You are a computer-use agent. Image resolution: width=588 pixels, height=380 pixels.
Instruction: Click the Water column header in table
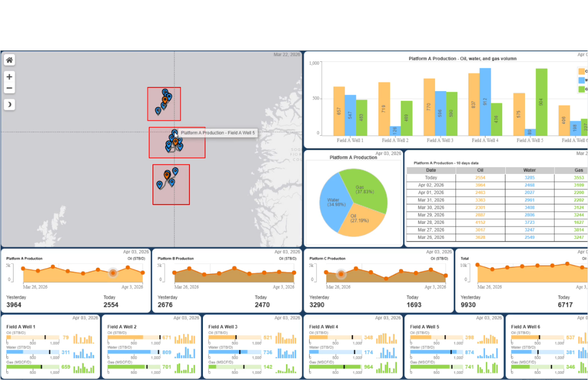530,170
